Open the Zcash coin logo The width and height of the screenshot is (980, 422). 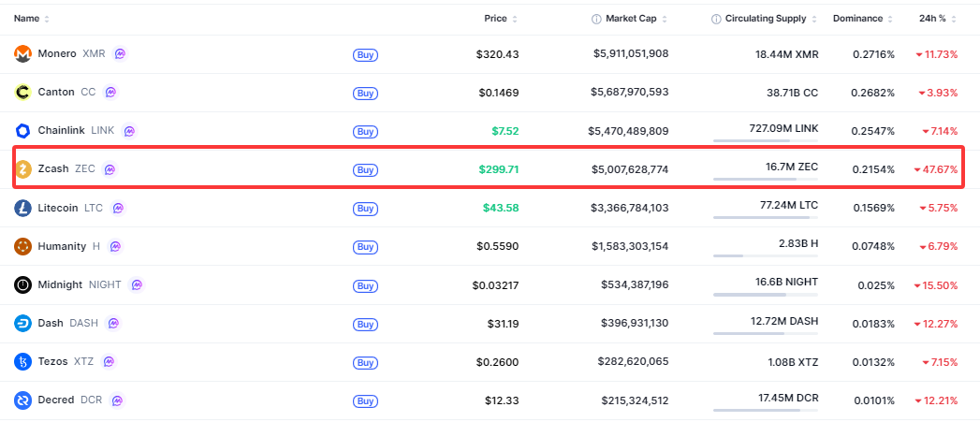(22, 169)
